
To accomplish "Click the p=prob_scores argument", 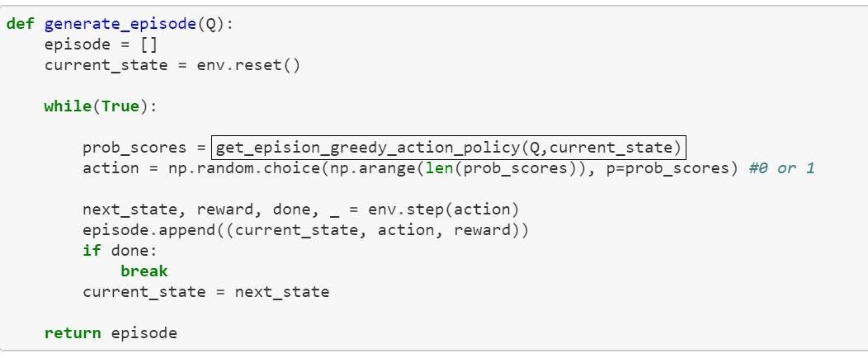I will click(672, 168).
